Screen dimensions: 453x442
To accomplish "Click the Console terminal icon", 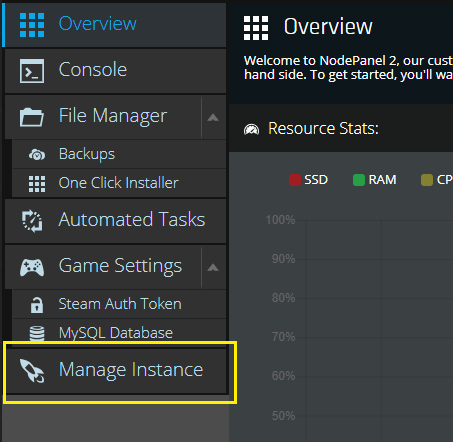I will tap(32, 71).
